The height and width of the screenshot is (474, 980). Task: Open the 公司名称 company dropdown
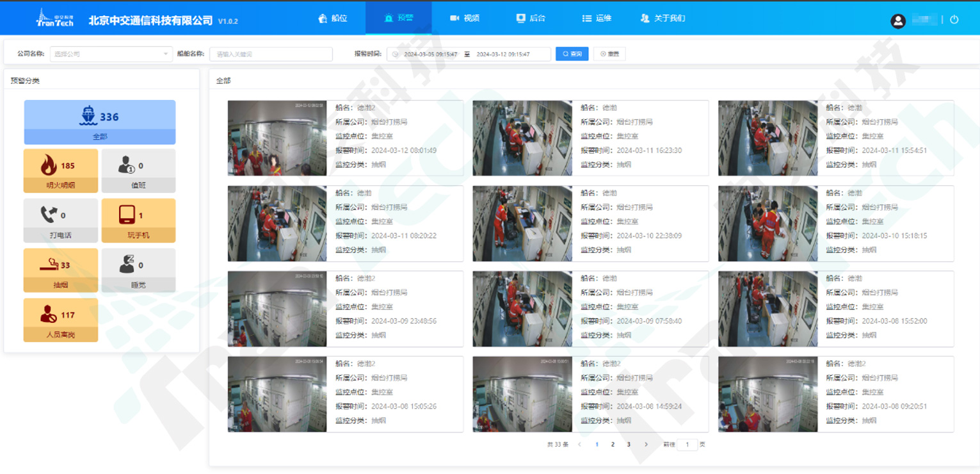click(x=111, y=54)
